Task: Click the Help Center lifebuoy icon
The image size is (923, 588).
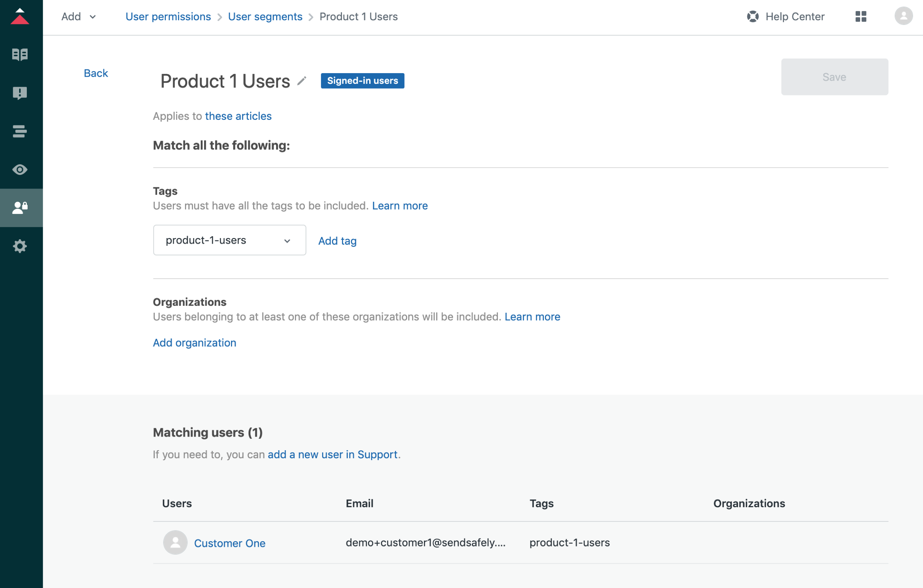Action: click(752, 17)
